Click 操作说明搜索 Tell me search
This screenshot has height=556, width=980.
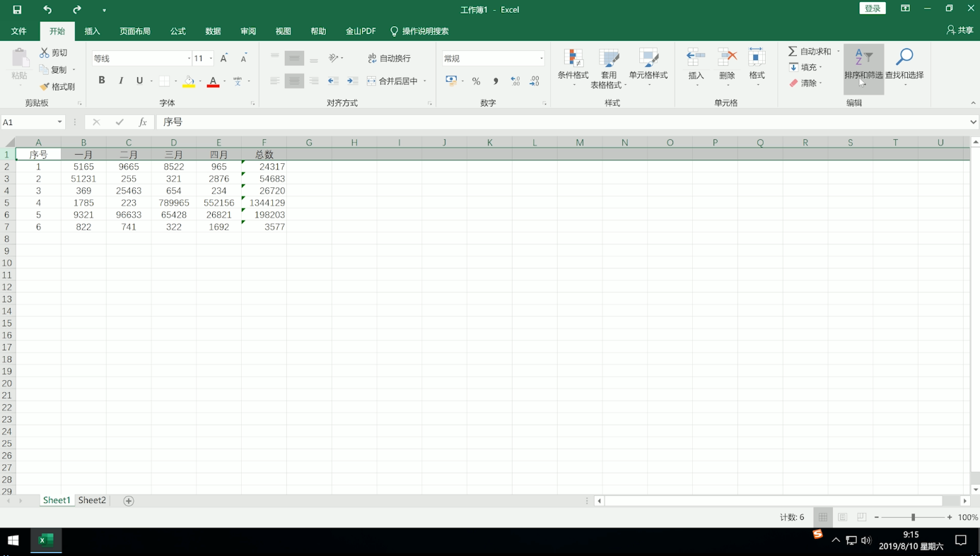(x=419, y=31)
